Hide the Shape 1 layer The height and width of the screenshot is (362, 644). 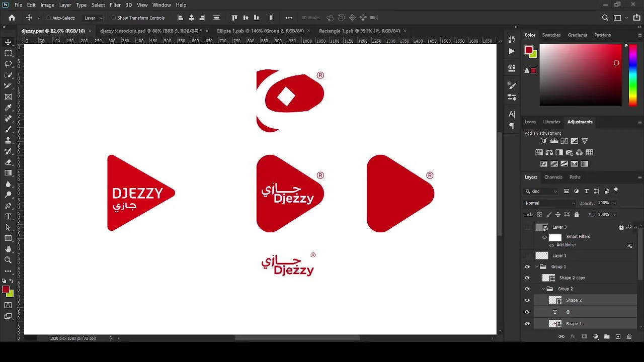coord(527,324)
